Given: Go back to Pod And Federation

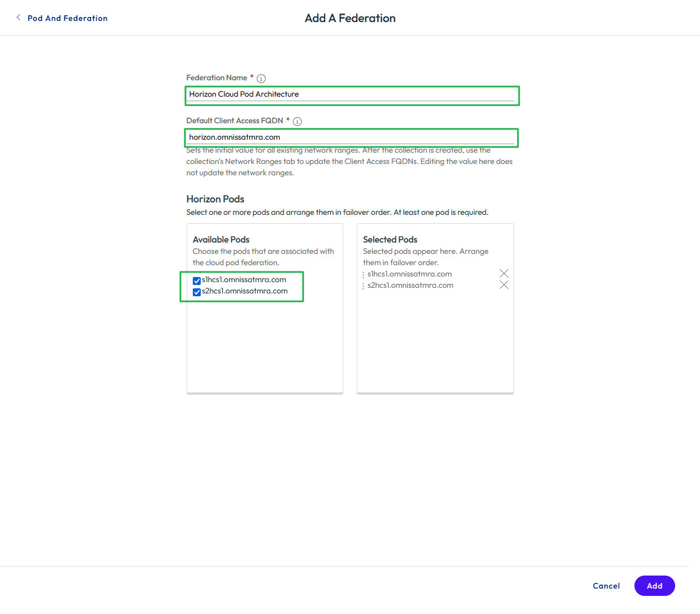Looking at the screenshot, I should (x=67, y=18).
